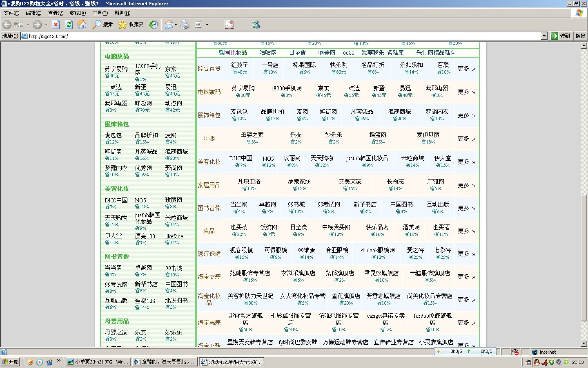Launch the media player quick launch icon
Viewport: 588px width, 368px height.
(x=40, y=362)
